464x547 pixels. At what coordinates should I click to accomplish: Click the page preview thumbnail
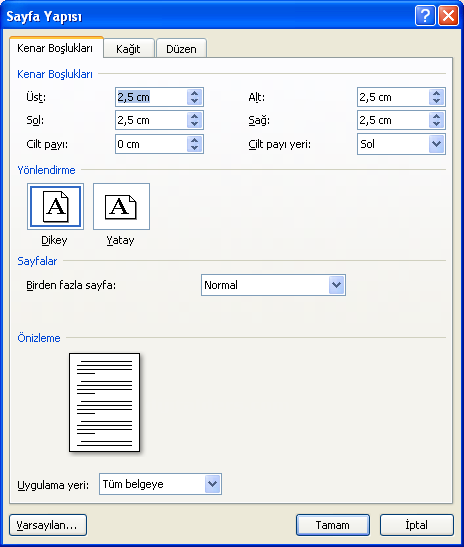(x=104, y=402)
